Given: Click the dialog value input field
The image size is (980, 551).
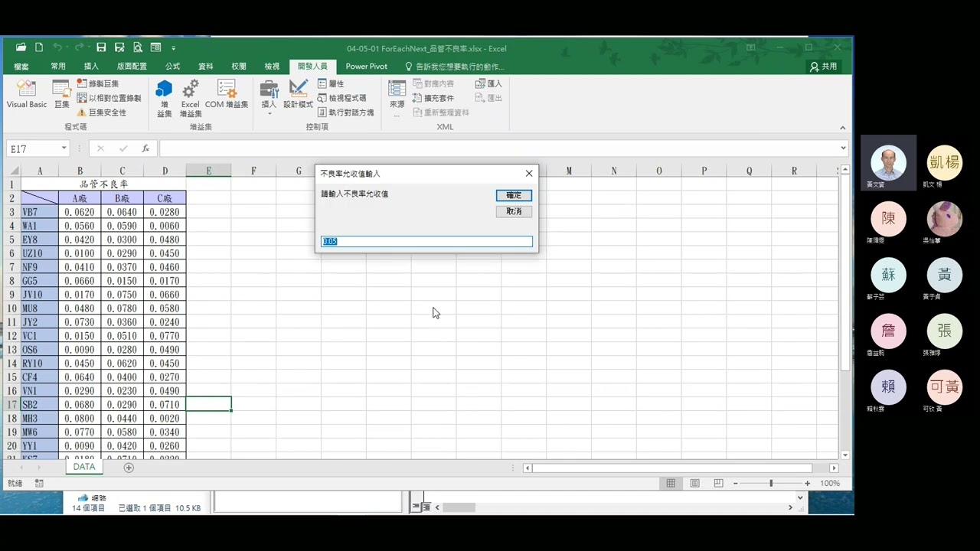Looking at the screenshot, I should [x=426, y=241].
